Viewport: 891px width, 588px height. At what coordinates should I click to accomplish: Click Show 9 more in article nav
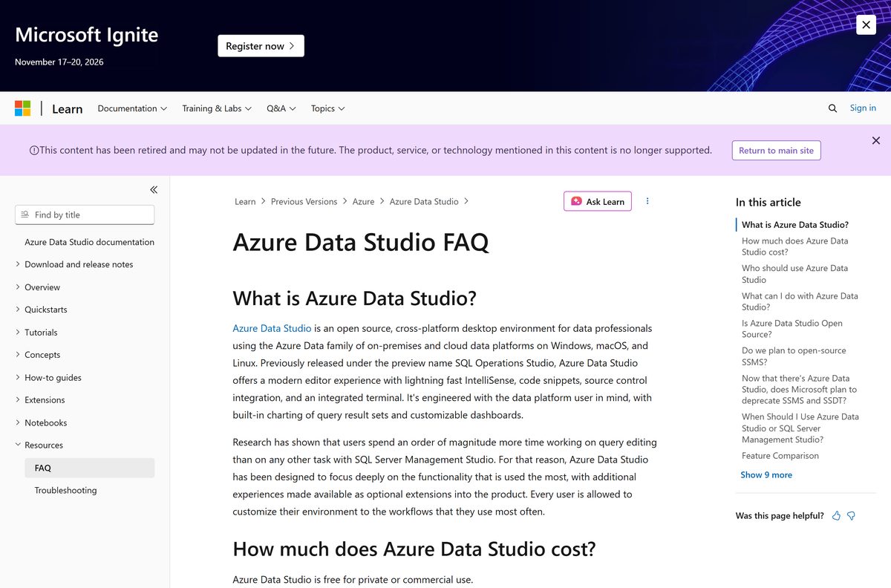pos(766,475)
